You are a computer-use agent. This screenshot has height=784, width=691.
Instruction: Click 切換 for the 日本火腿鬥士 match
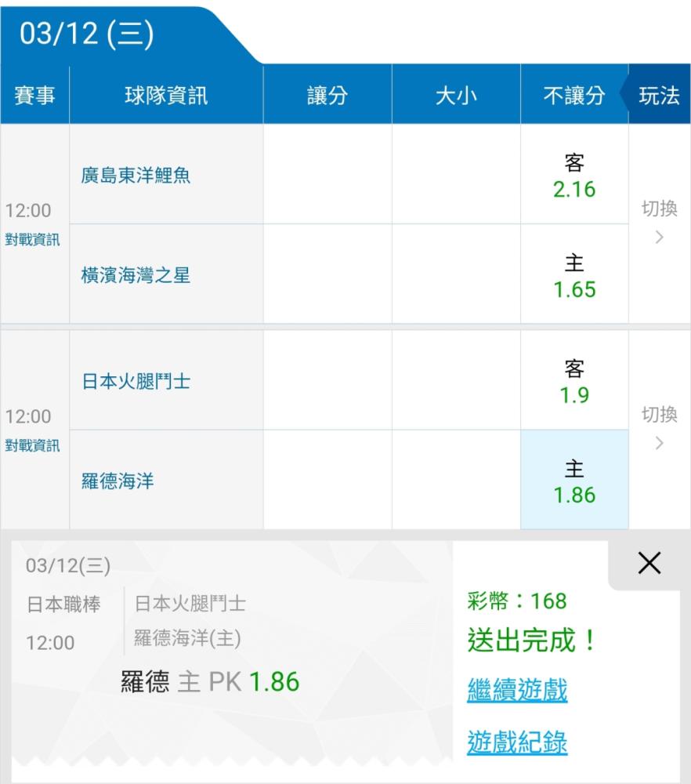(659, 427)
